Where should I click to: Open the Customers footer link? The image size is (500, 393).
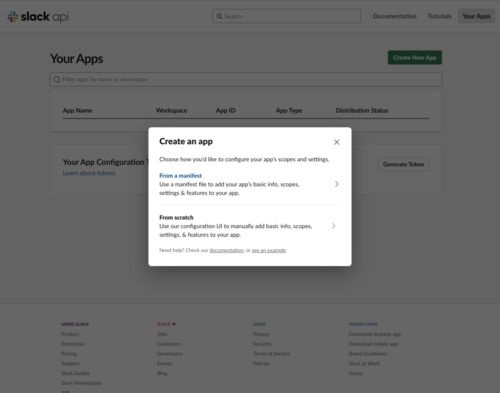click(169, 344)
